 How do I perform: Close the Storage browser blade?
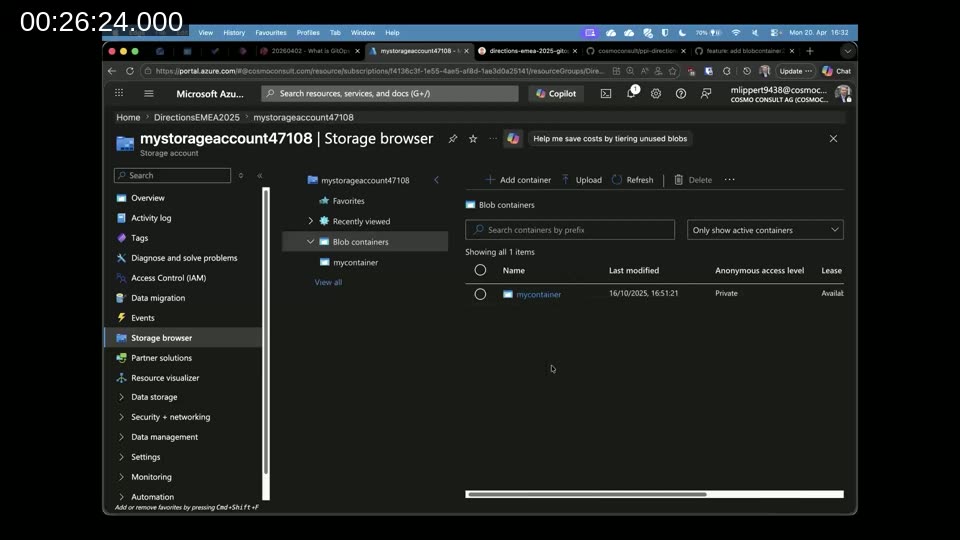[x=833, y=139]
